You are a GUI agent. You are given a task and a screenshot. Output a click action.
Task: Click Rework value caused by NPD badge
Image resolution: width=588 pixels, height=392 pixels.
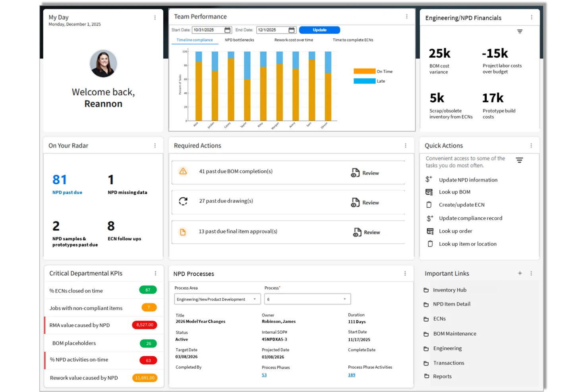click(x=145, y=378)
